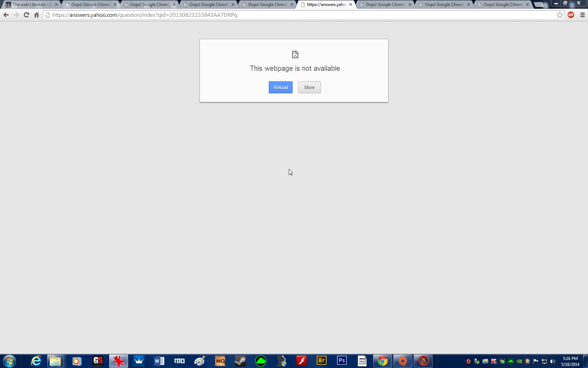The width and height of the screenshot is (588, 368).
Task: Open Internet Explorer from the taskbar
Action: 36,361
